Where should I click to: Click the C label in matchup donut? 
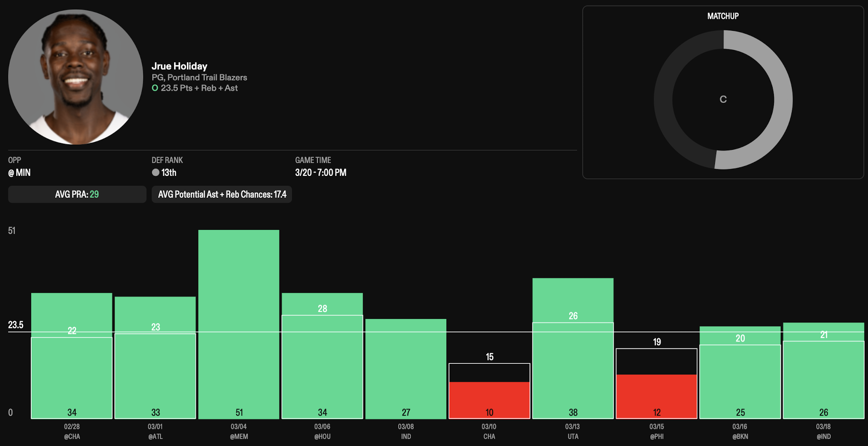pyautogui.click(x=723, y=100)
